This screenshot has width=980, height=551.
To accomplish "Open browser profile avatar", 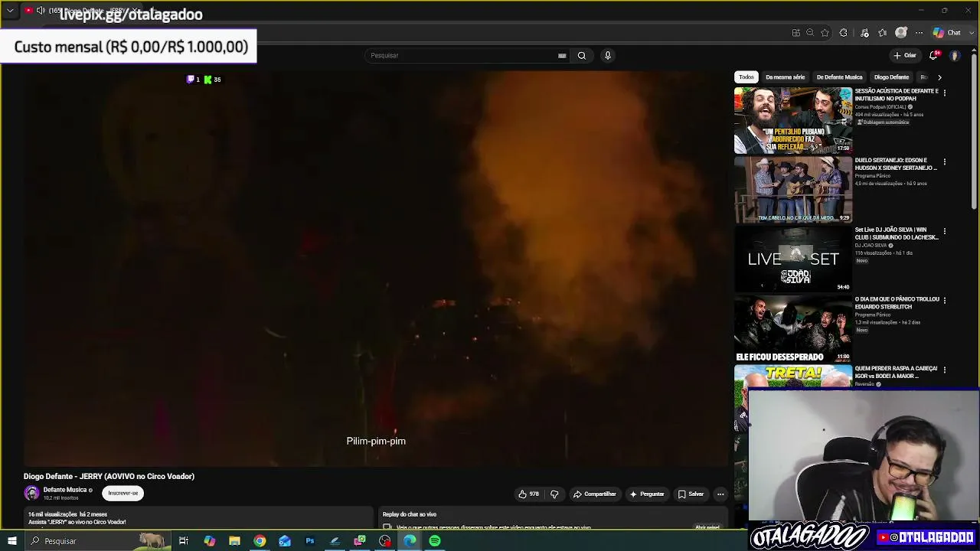I will tap(901, 33).
